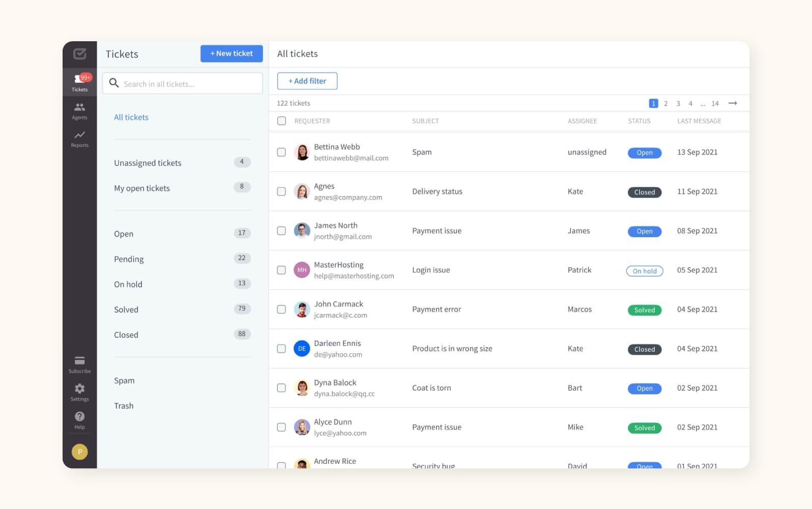Viewport: 812px width, 509px height.
Task: Check the MasterHosting ticket checkbox
Action: (281, 270)
